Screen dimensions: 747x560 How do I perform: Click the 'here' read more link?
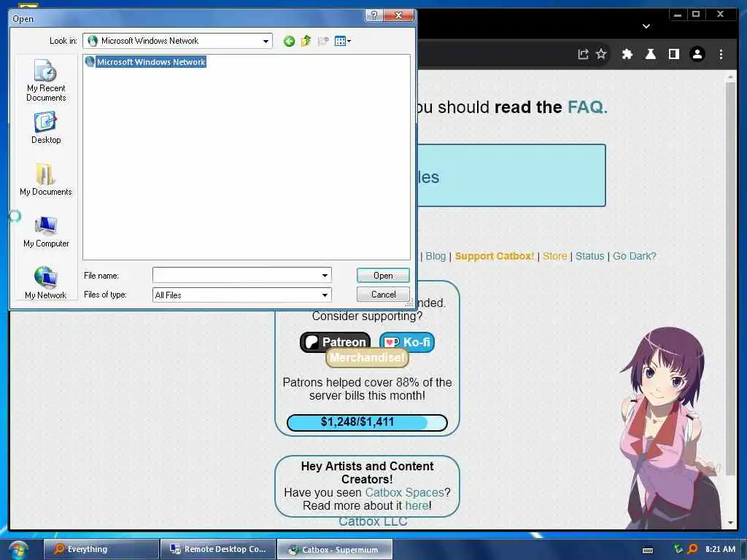(x=417, y=506)
